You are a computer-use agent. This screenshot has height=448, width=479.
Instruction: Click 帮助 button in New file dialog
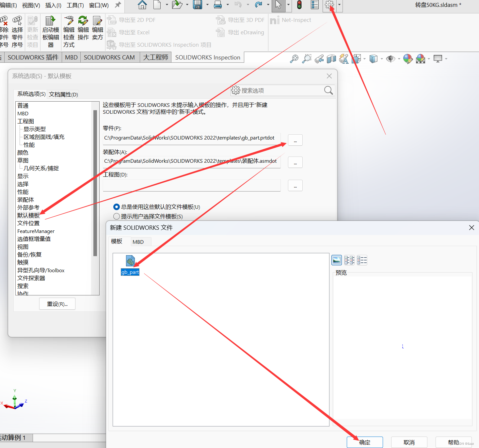(x=454, y=442)
